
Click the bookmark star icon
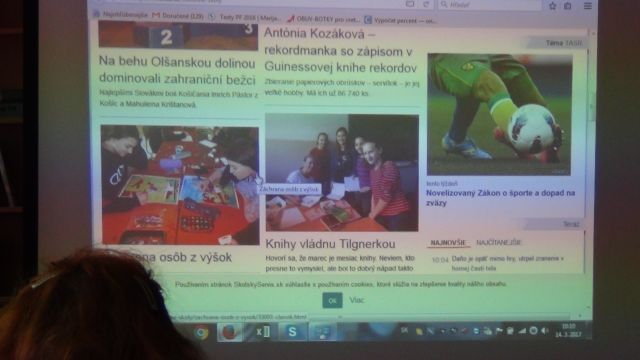(552, 6)
